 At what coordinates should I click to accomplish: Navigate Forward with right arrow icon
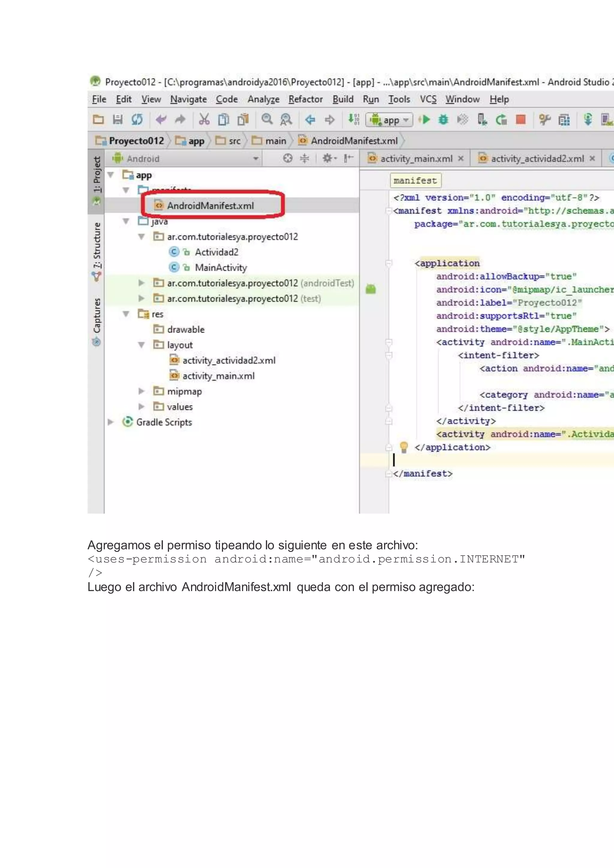coord(330,120)
